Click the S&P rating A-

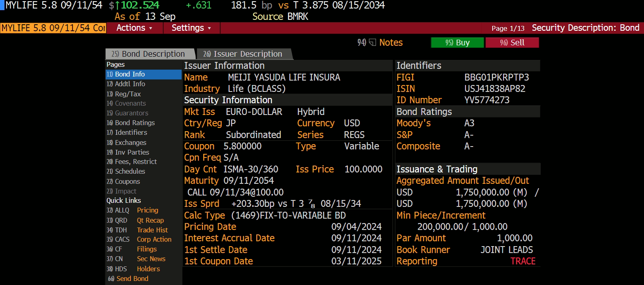point(469,135)
